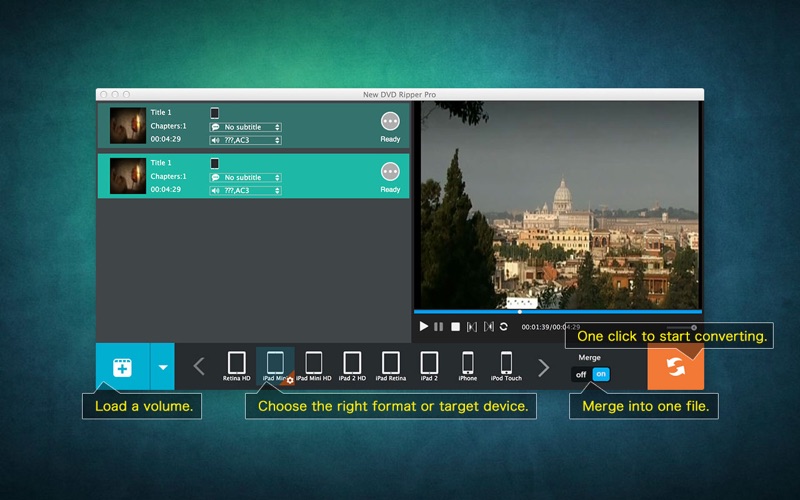Screen dimensions: 800x500
Task: Pick the iPad 2 output preset
Action: click(x=429, y=366)
